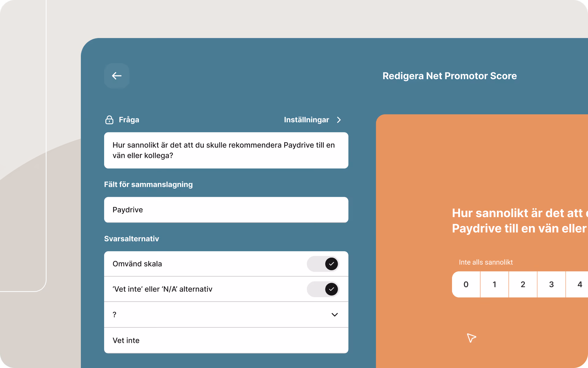Click the Paydrive merge field
The height and width of the screenshot is (368, 588).
coord(226,210)
